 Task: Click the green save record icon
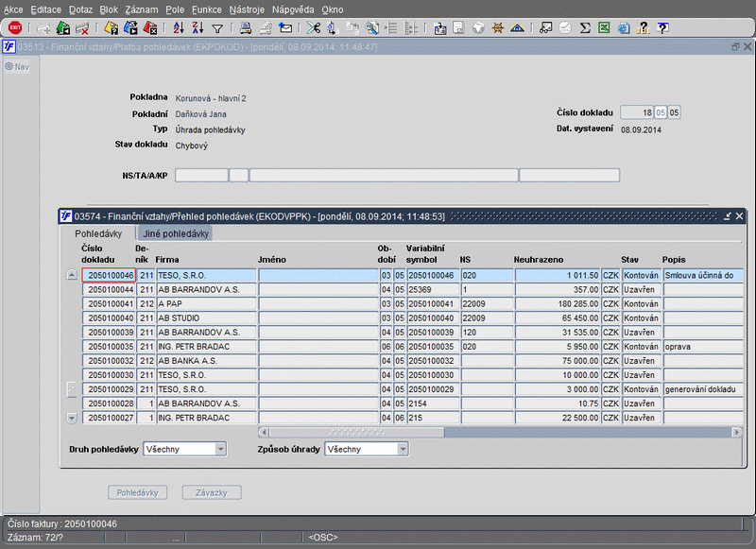click(x=63, y=28)
